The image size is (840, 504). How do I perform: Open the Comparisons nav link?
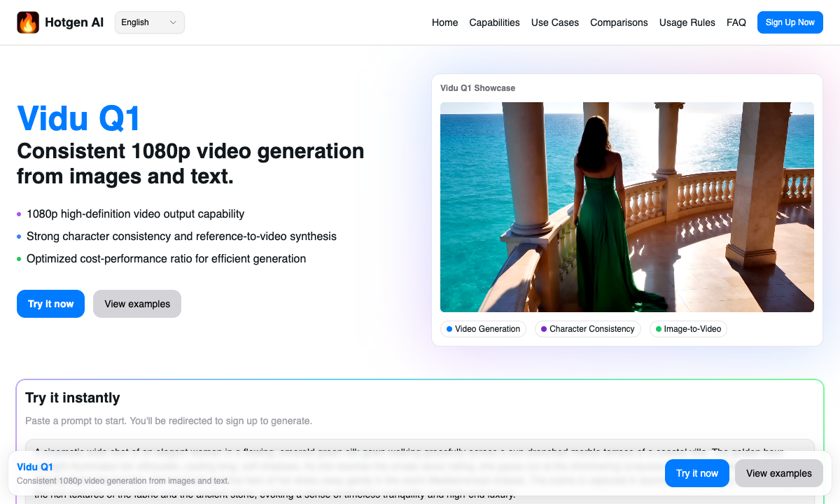pos(619,22)
